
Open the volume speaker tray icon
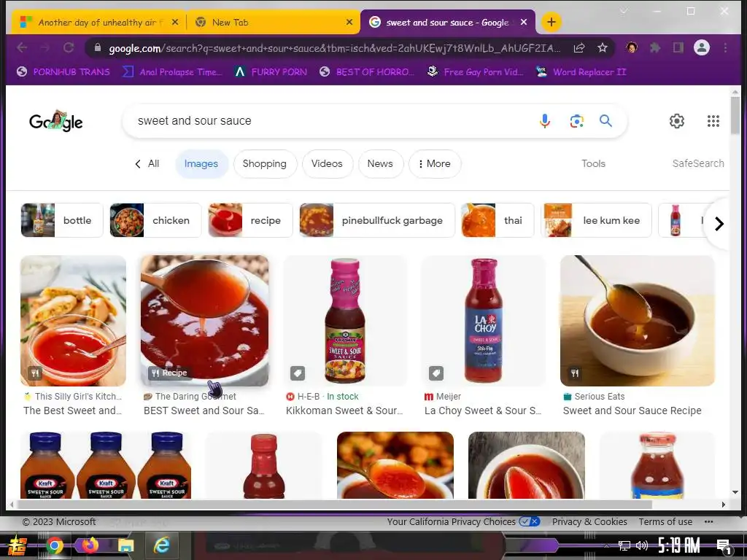pyautogui.click(x=642, y=545)
